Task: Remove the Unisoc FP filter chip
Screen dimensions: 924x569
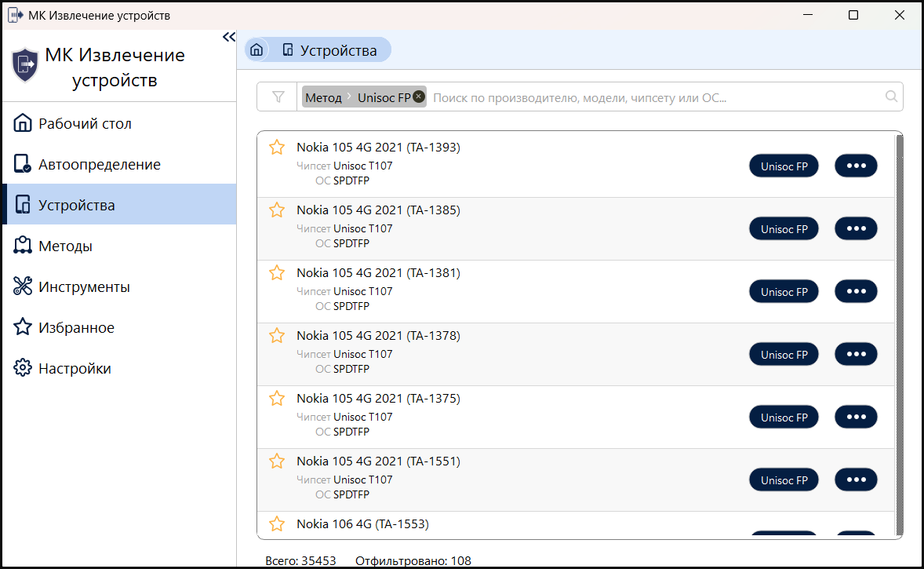Action: (418, 96)
